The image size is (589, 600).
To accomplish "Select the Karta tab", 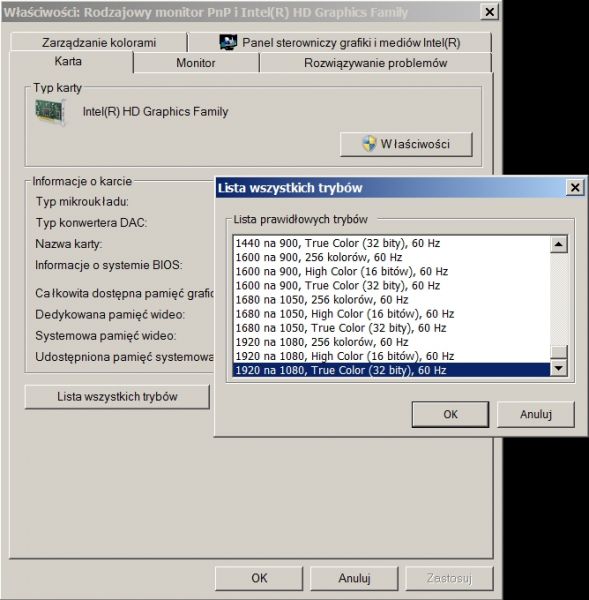I will point(68,61).
